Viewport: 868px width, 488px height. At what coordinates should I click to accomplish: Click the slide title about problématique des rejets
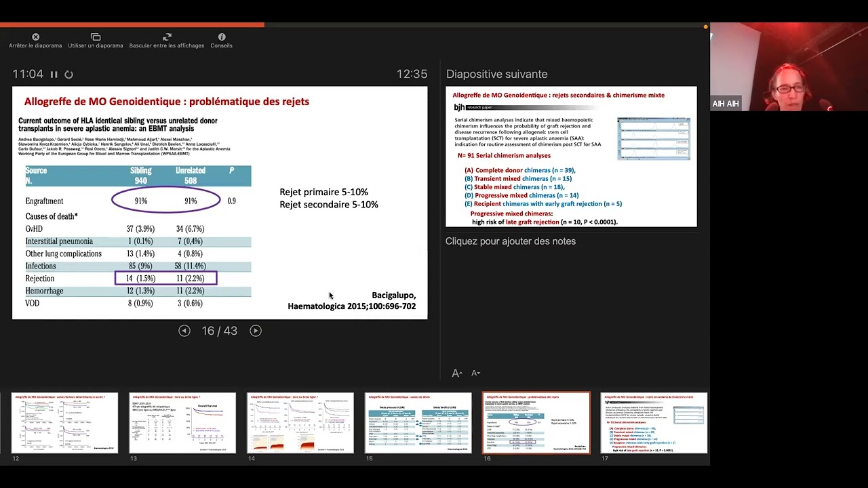point(167,102)
